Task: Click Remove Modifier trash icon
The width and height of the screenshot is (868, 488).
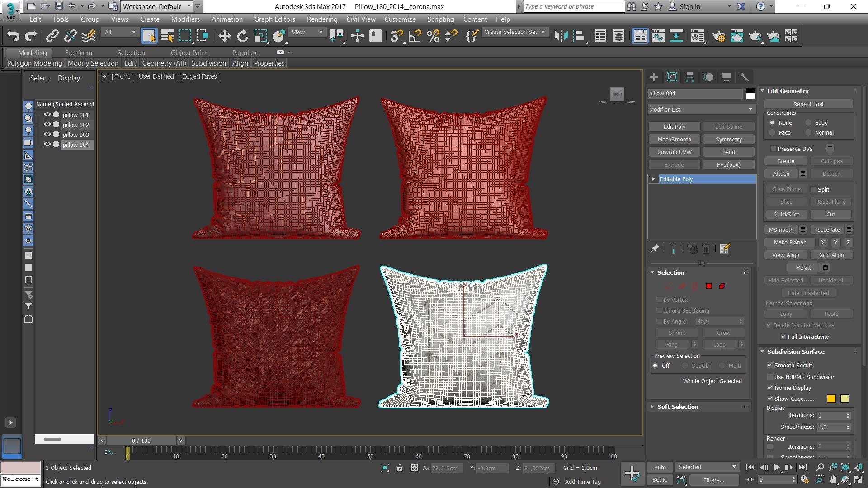Action: (706, 249)
